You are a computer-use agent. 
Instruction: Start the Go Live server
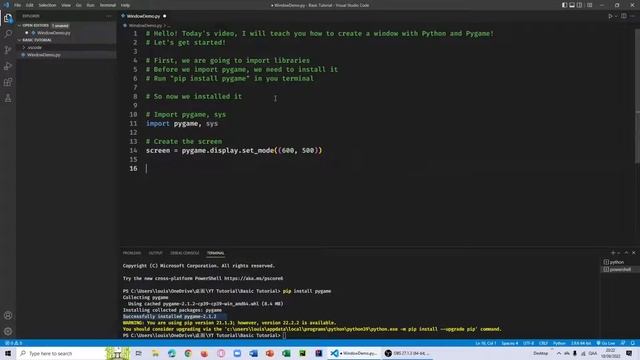(x=606, y=343)
